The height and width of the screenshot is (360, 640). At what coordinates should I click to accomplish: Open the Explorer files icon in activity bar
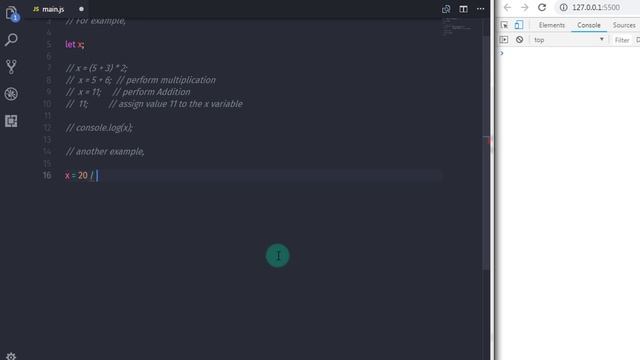(x=11, y=13)
